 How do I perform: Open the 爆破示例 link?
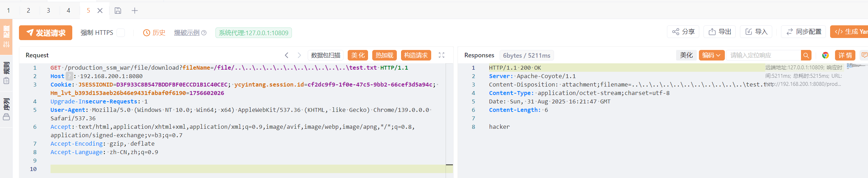coord(187,33)
